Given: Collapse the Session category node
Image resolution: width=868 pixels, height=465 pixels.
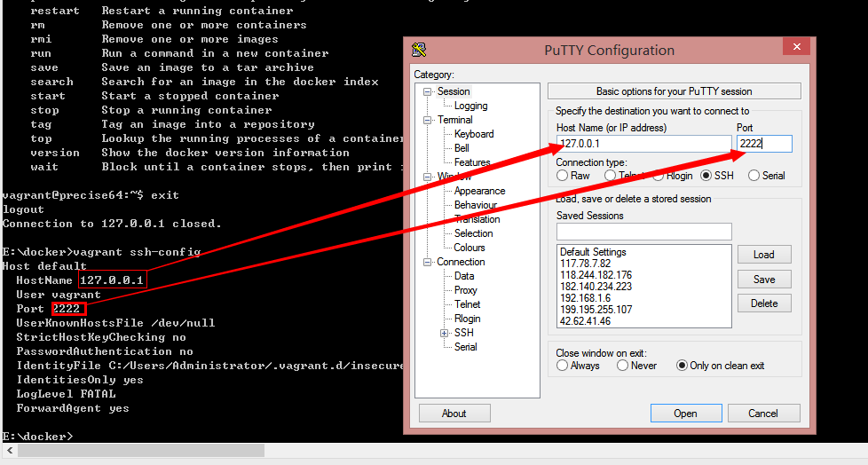Looking at the screenshot, I should click(x=427, y=91).
